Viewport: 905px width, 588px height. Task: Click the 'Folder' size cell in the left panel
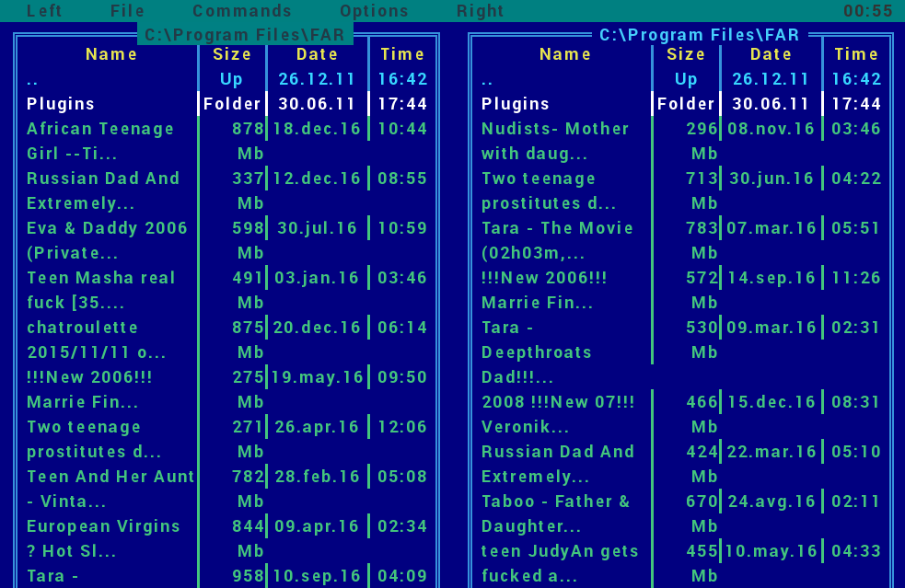click(x=231, y=104)
